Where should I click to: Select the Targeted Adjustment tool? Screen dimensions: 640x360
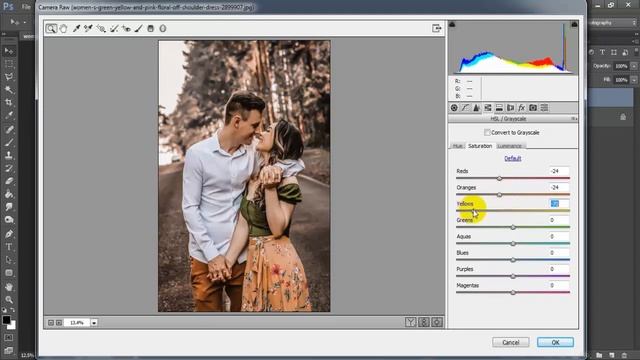[101, 28]
